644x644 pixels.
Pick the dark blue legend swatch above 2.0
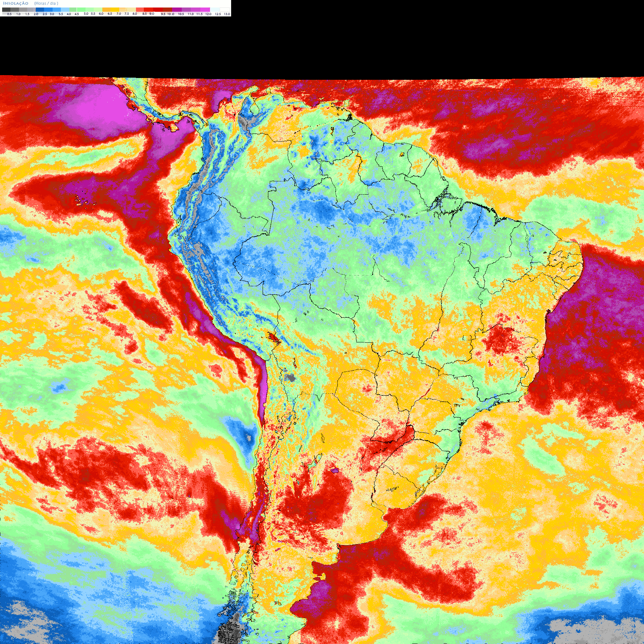click(x=40, y=10)
